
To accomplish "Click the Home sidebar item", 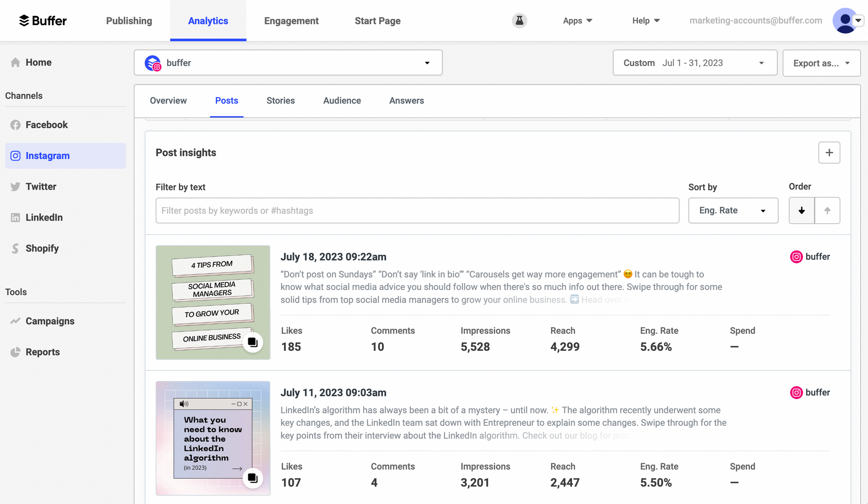I will point(38,63).
